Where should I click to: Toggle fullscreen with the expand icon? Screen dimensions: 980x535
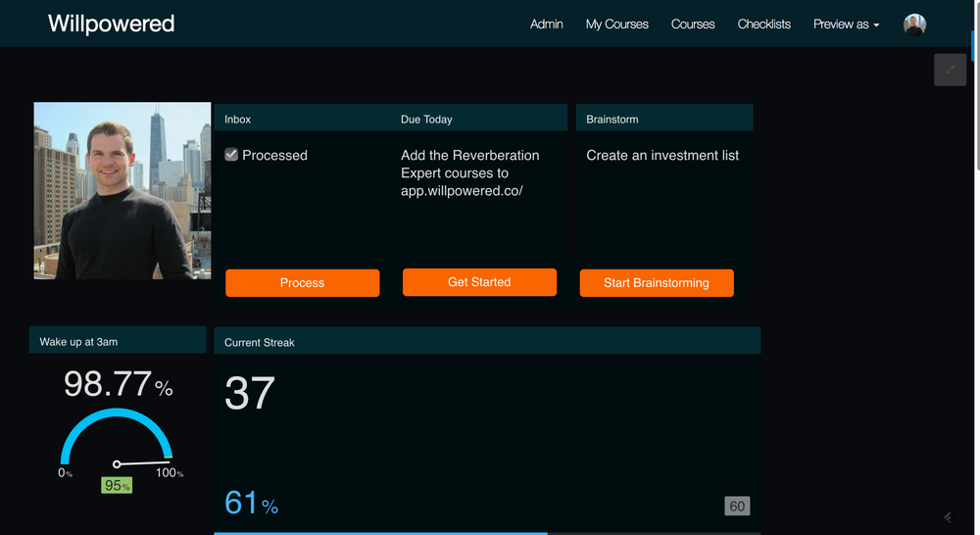950,70
